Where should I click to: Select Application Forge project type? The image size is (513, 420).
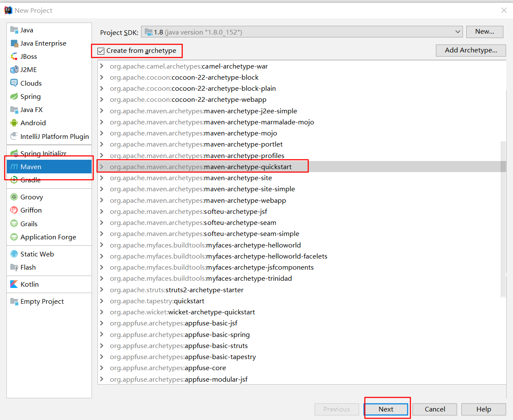point(49,237)
